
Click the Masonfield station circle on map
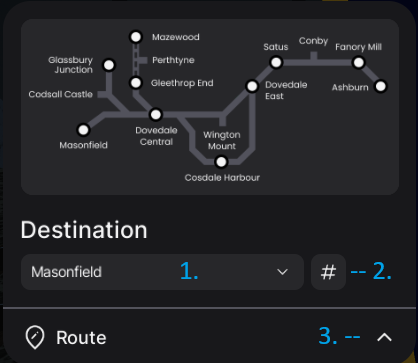pyautogui.click(x=83, y=130)
